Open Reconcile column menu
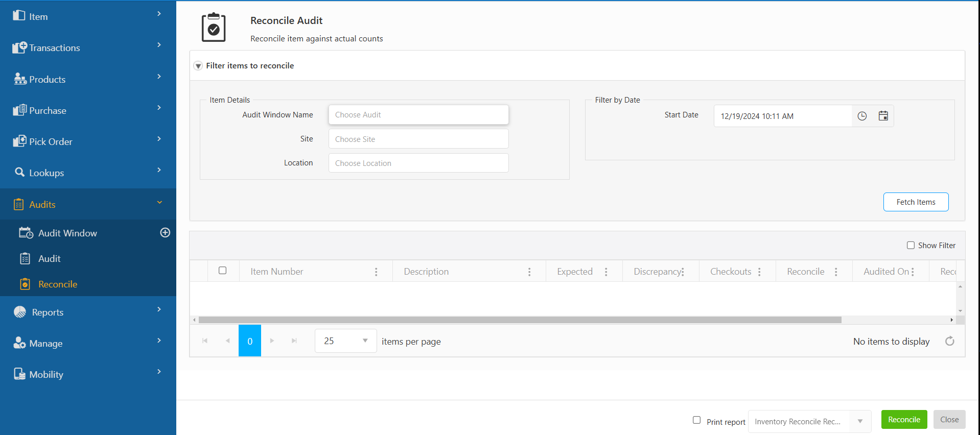This screenshot has width=980, height=435. 836,272
